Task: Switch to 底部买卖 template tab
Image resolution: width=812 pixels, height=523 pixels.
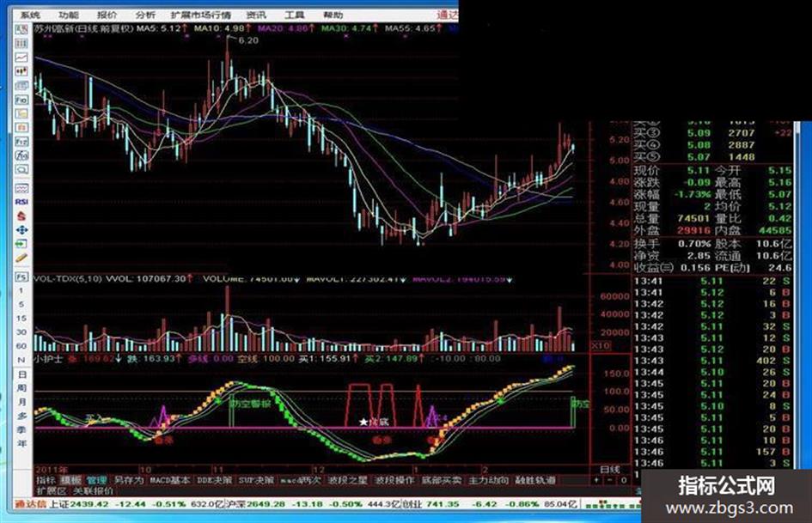Action: tap(441, 481)
